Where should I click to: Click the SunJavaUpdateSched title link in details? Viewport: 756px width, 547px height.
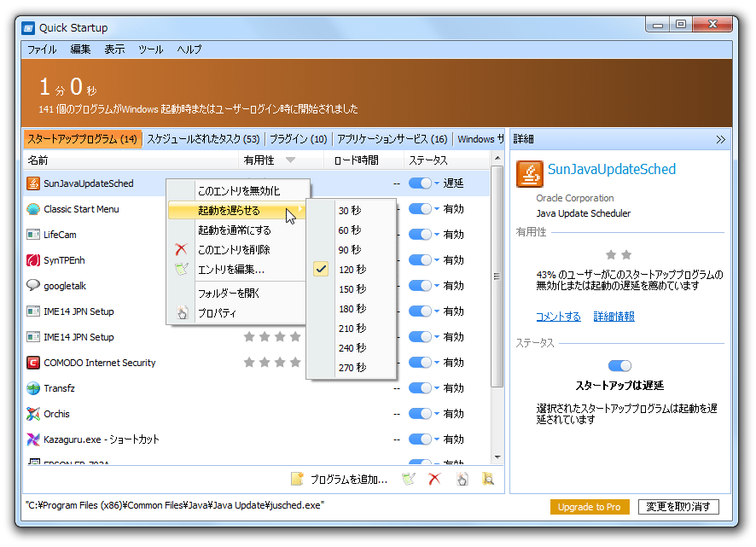pyautogui.click(x=611, y=169)
